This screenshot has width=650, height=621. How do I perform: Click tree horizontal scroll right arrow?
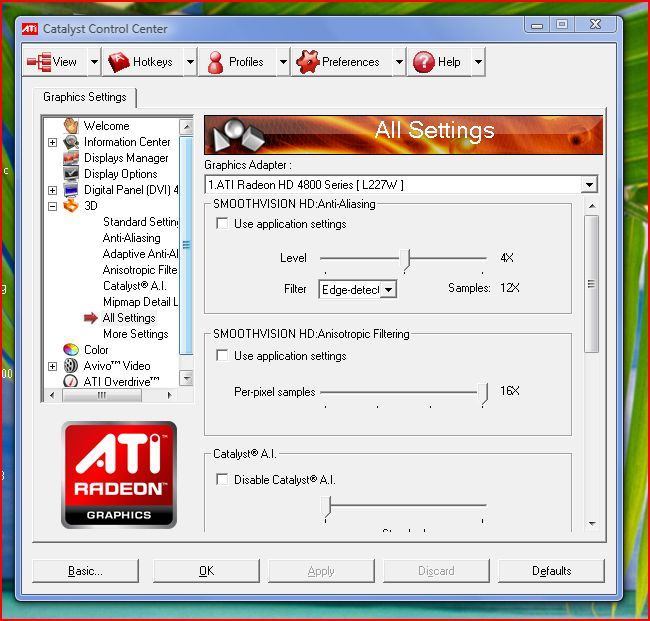169,395
